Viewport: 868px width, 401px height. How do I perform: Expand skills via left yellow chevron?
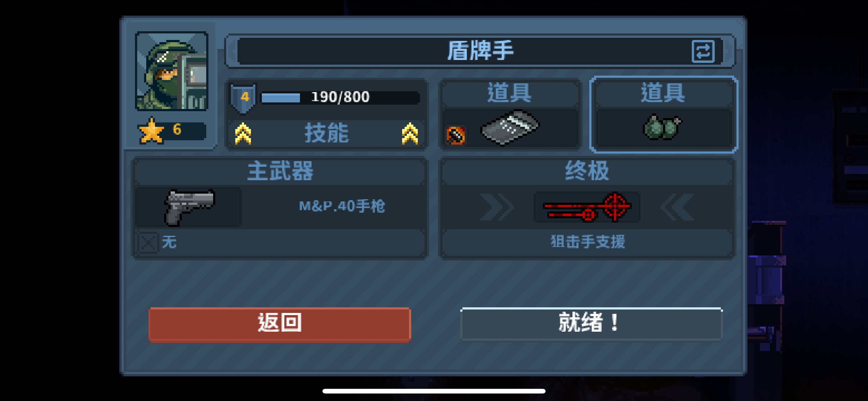coord(243,134)
